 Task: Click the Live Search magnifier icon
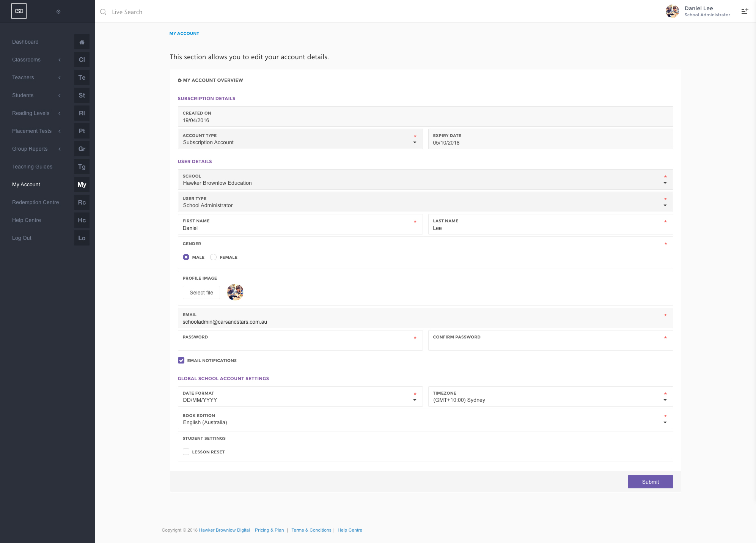pyautogui.click(x=103, y=12)
